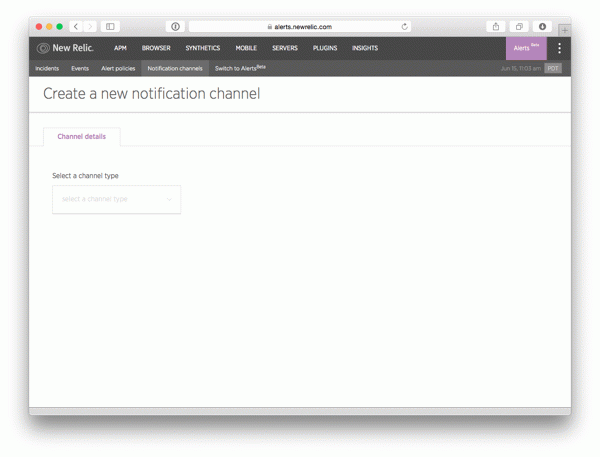Open the APM menu item
Image resolution: width=600 pixels, height=457 pixels.
pyautogui.click(x=120, y=48)
